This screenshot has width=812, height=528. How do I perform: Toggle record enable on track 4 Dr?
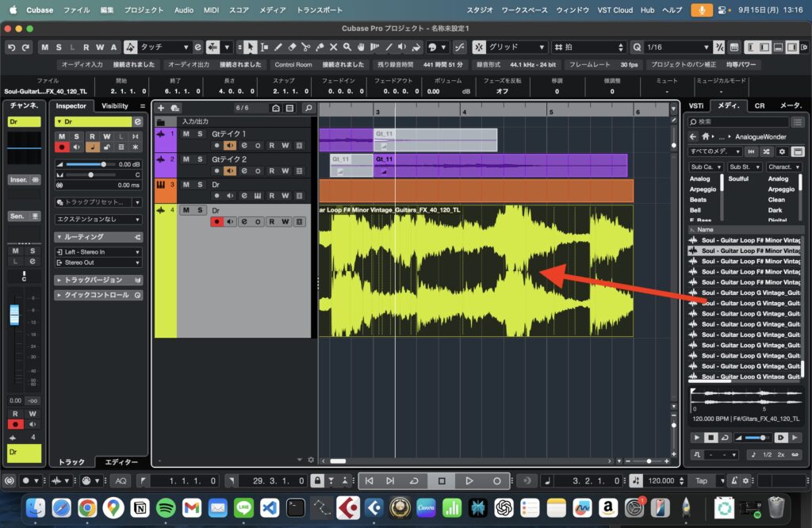click(x=216, y=222)
